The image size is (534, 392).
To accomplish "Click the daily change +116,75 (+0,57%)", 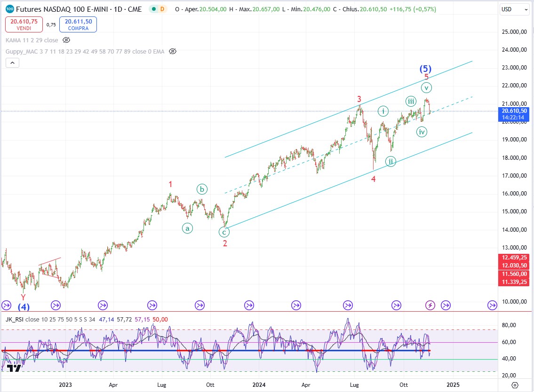I will (x=413, y=9).
